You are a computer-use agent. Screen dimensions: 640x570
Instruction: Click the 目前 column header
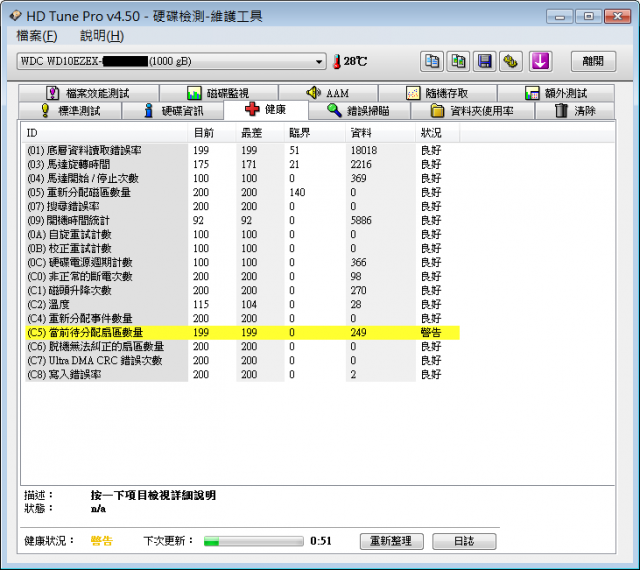coord(212,133)
